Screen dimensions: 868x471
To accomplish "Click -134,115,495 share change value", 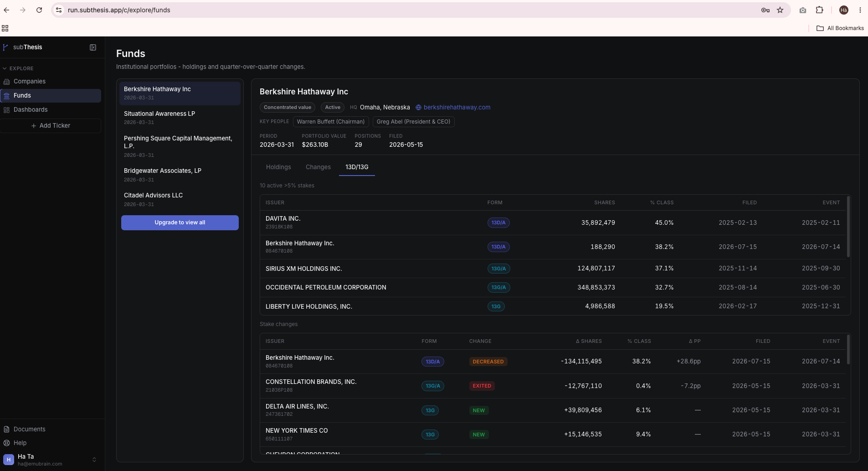I will pos(581,362).
